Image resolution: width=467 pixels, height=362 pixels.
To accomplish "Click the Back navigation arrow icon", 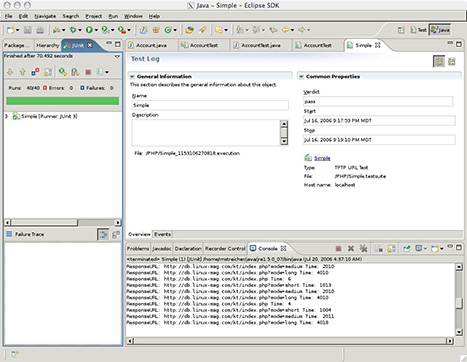I will [x=286, y=30].
